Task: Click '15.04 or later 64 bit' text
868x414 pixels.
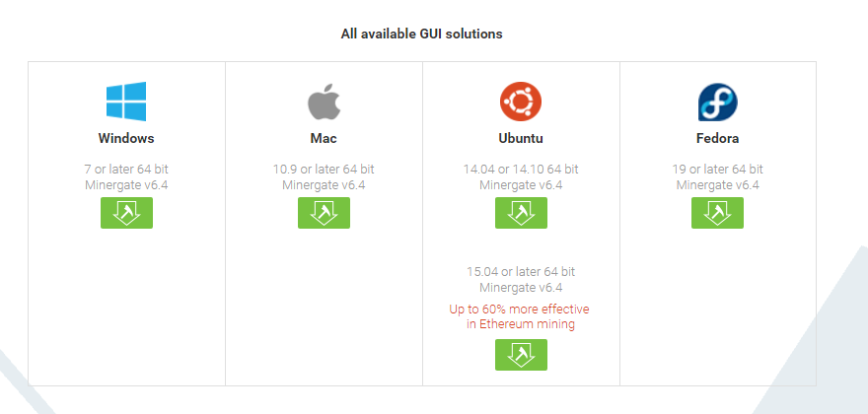Action: tap(521, 271)
